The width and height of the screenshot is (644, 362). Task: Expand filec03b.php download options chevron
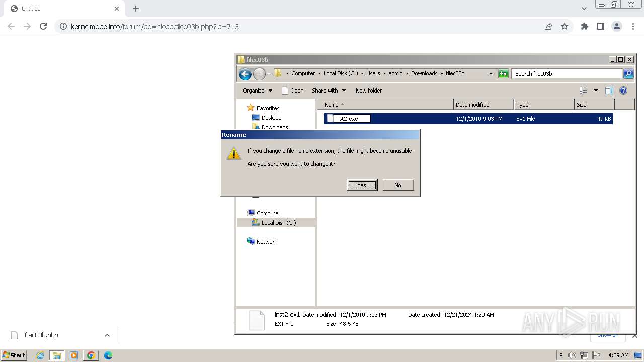click(107, 335)
